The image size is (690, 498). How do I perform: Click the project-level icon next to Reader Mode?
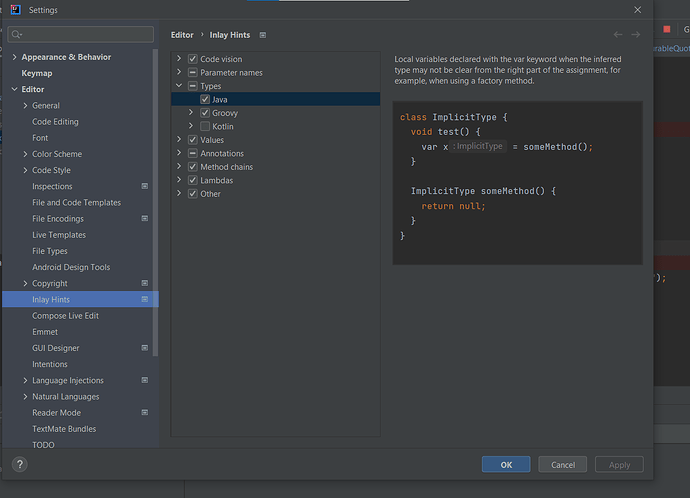tap(144, 413)
